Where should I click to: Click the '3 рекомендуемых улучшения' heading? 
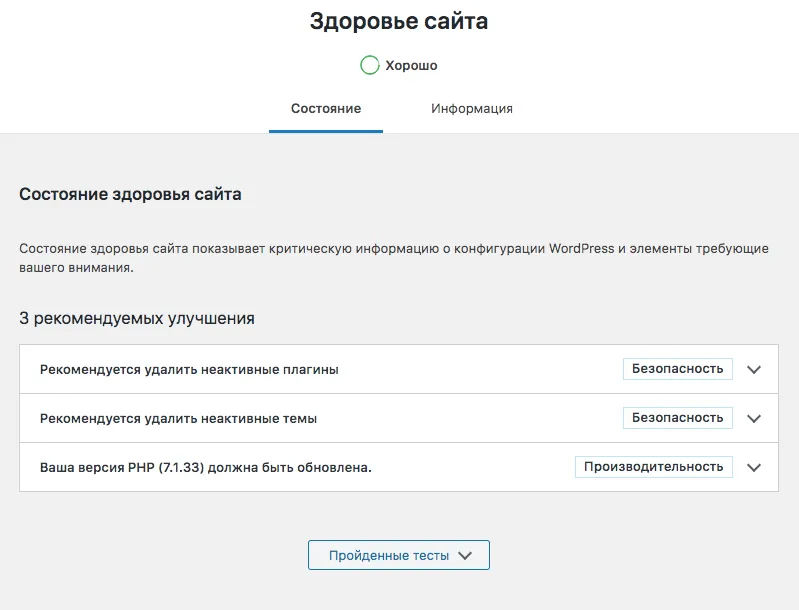pos(137,319)
